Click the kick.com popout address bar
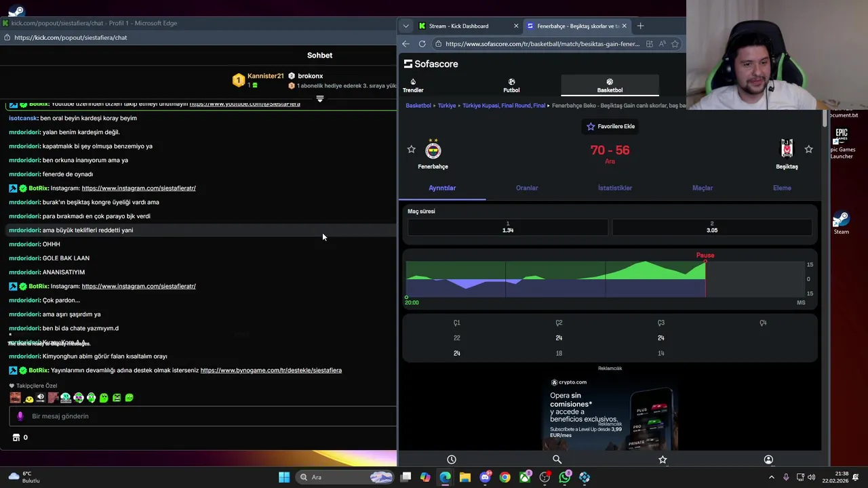 (x=71, y=37)
